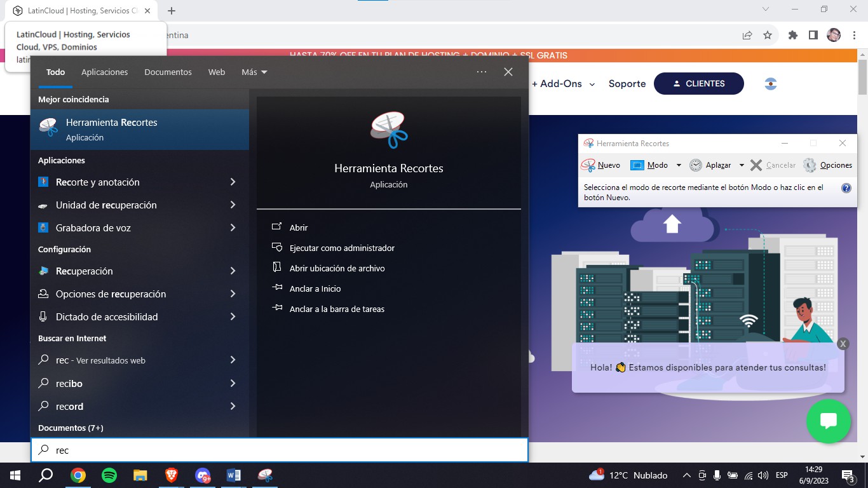The height and width of the screenshot is (488, 868).
Task: Open the Chrome extensions puzzle icon
Action: click(792, 36)
